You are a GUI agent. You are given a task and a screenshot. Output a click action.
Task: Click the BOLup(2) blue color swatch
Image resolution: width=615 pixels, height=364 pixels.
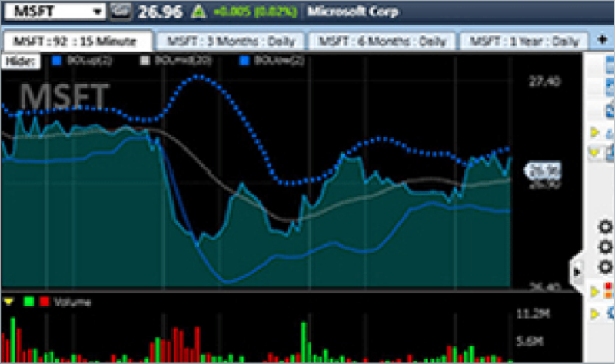tap(57, 61)
